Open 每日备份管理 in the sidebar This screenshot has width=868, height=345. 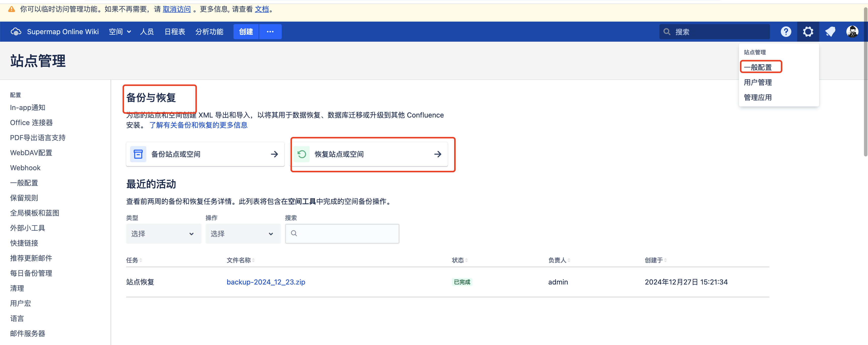point(31,273)
